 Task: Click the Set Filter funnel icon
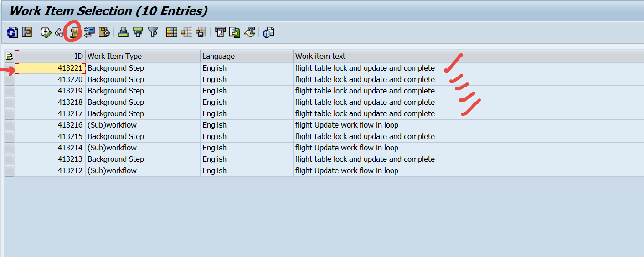click(x=153, y=32)
